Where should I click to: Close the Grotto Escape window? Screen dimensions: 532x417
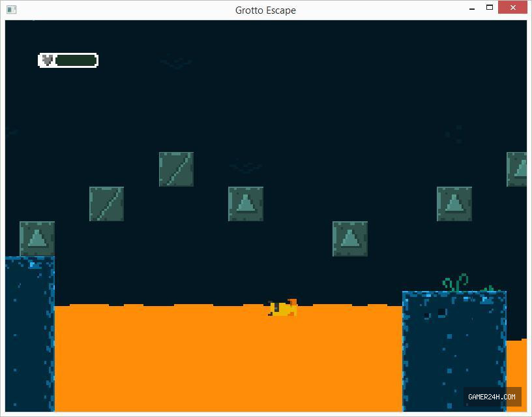(x=512, y=7)
